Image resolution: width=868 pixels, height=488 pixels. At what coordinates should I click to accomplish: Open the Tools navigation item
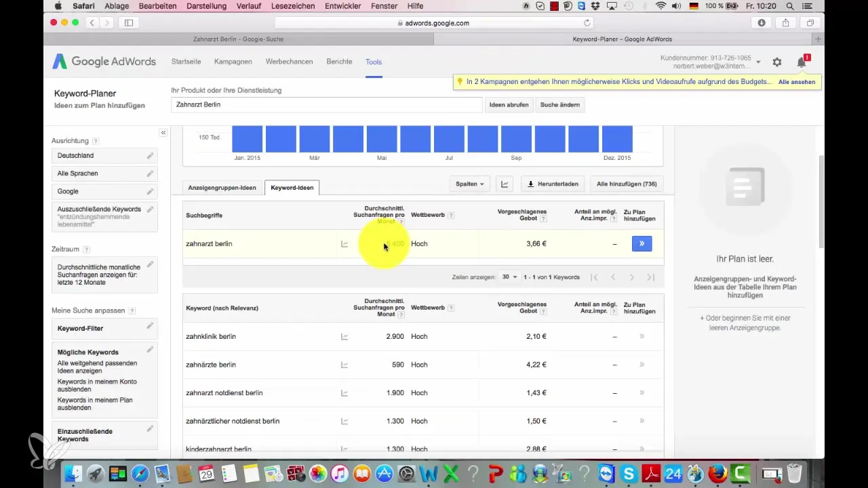point(374,62)
